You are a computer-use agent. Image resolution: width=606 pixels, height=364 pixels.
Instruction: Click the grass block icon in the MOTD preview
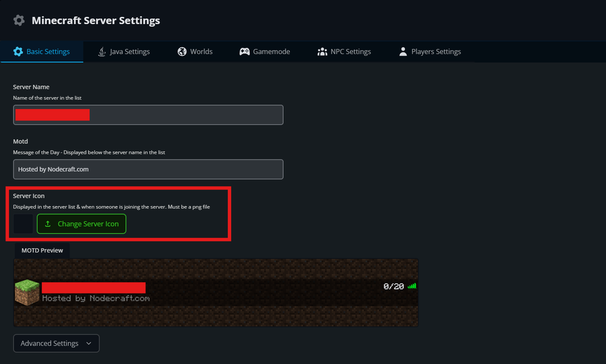tap(27, 293)
